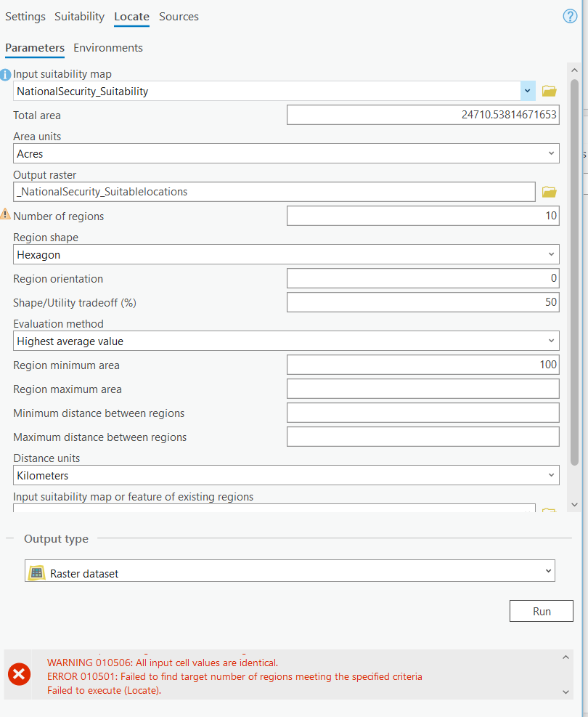Screen dimensions: 588x717
Task: Open the Distance units dropdown showing Kilometers
Action: coord(551,475)
